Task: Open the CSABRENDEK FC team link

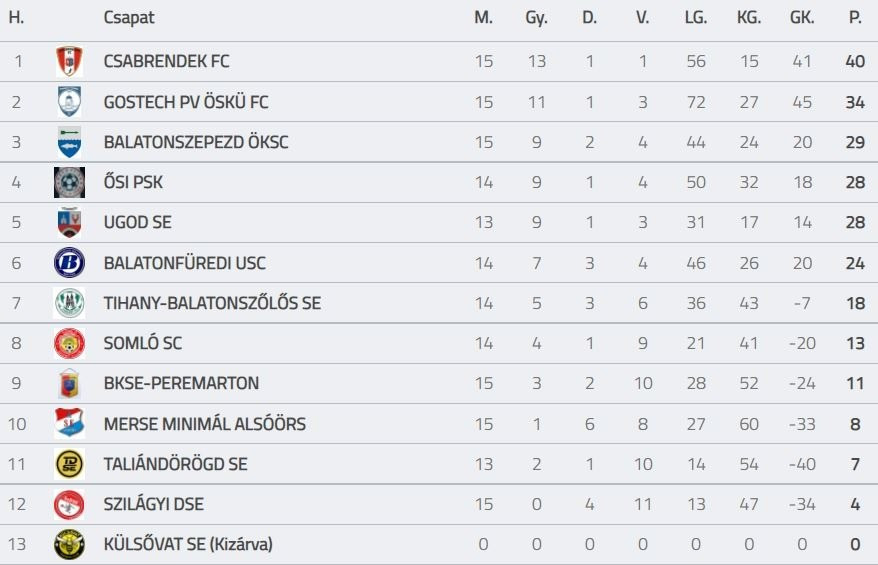Action: point(166,62)
